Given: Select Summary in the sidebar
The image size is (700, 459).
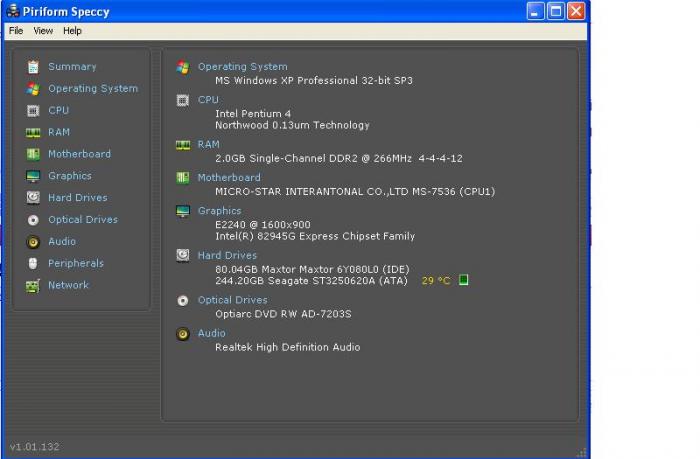Looking at the screenshot, I should tap(72, 67).
